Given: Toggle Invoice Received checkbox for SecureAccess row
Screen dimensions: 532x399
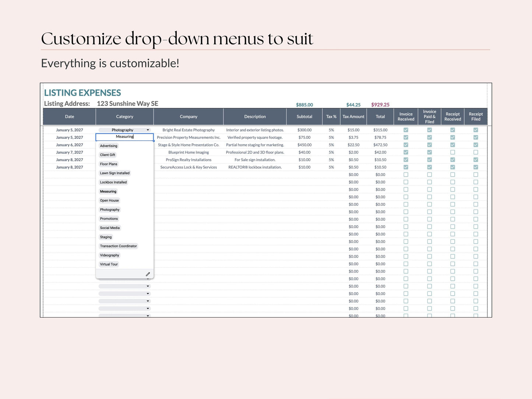Looking at the screenshot, I should tap(406, 167).
